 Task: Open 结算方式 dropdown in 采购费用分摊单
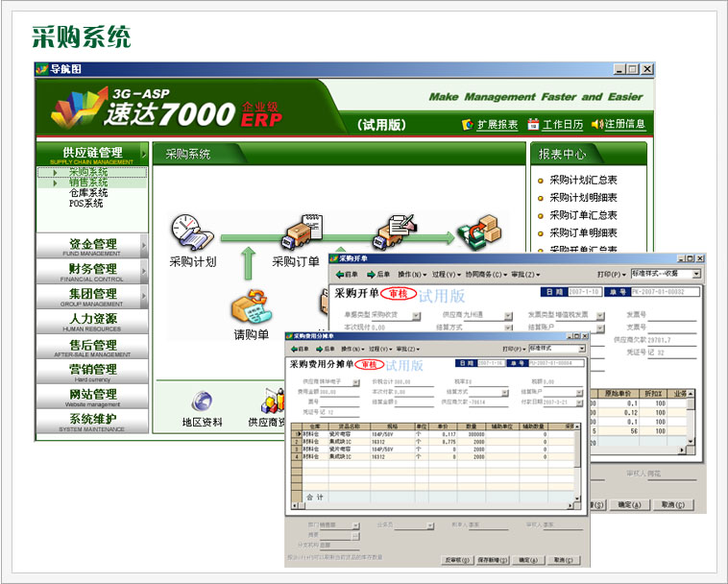[x=504, y=393]
